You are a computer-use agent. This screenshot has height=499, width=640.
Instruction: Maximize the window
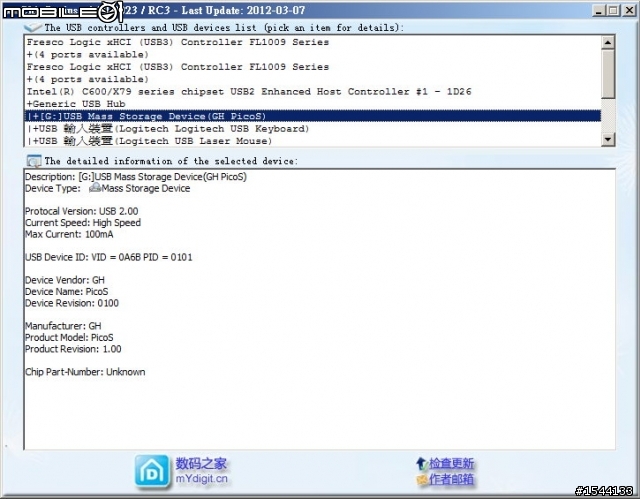[613, 10]
